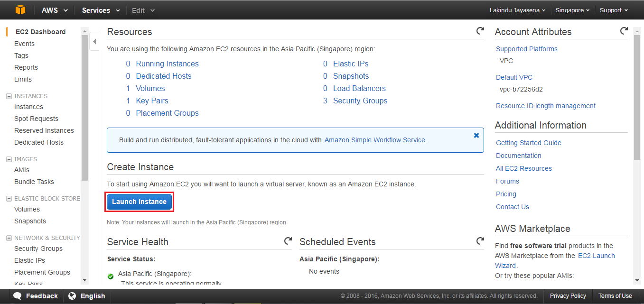
Task: Open the Getting Started Guide link
Action: tap(529, 143)
